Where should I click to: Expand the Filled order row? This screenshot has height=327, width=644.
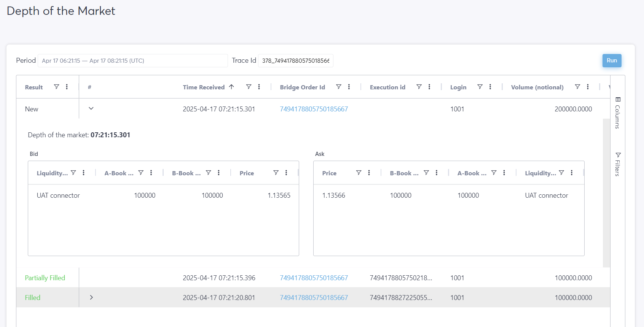(x=91, y=297)
